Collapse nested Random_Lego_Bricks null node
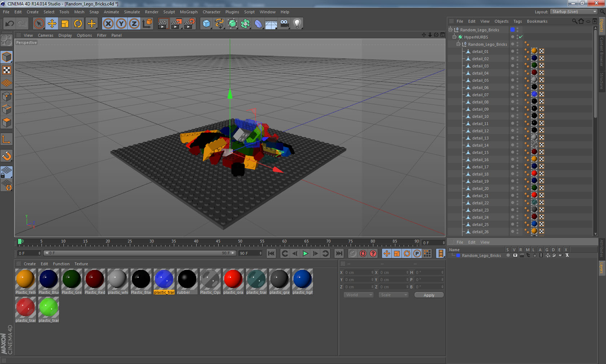The height and width of the screenshot is (364, 606). [458, 44]
